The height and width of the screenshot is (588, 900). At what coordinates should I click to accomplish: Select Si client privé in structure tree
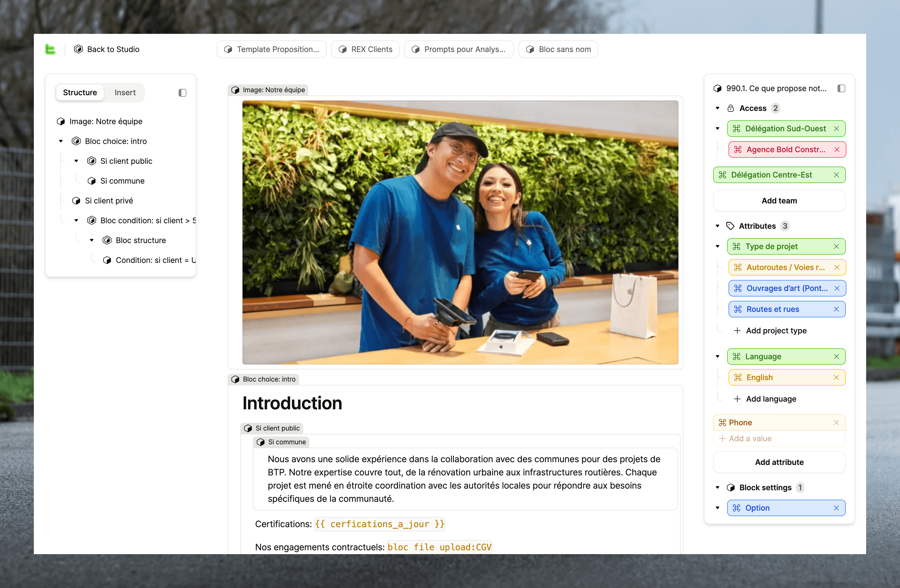click(x=109, y=201)
